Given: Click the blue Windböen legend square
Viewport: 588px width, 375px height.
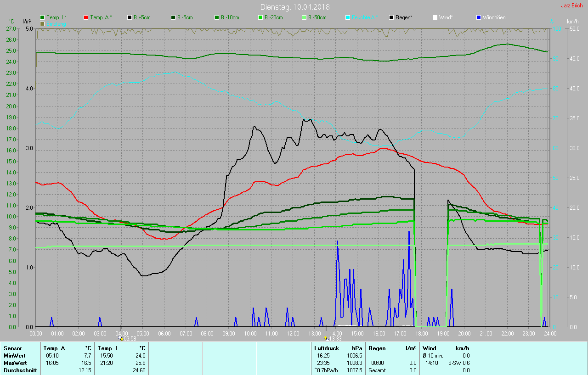Looking at the screenshot, I should pos(479,17).
